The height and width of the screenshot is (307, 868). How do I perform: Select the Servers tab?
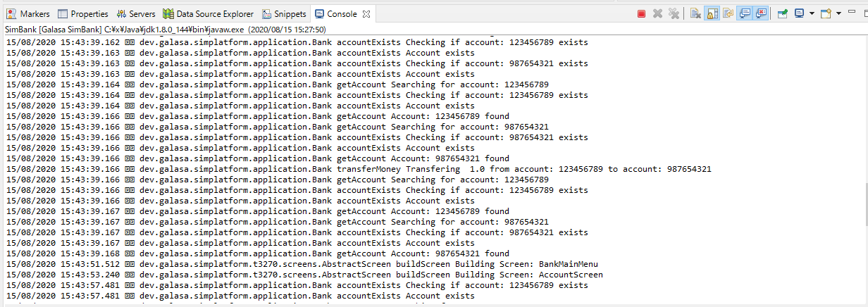[136, 13]
